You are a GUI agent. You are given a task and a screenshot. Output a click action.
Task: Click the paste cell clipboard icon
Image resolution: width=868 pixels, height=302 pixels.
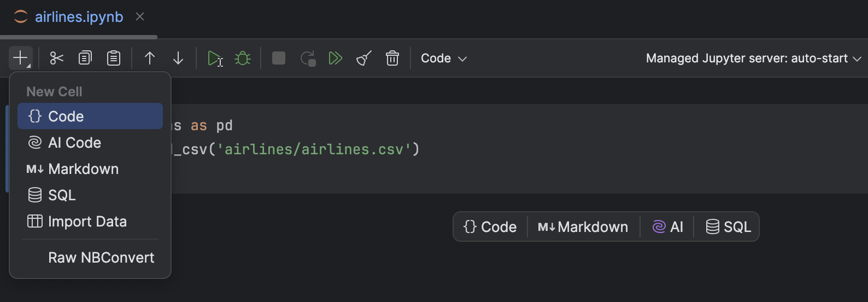pyautogui.click(x=114, y=58)
